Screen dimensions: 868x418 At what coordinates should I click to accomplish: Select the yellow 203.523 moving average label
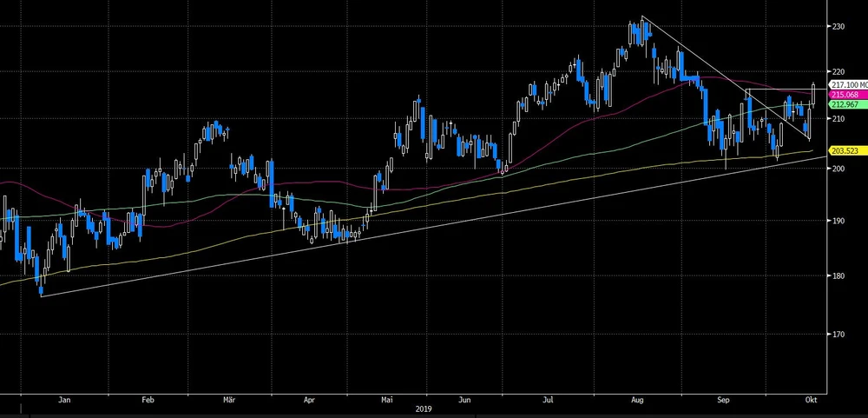[845, 151]
